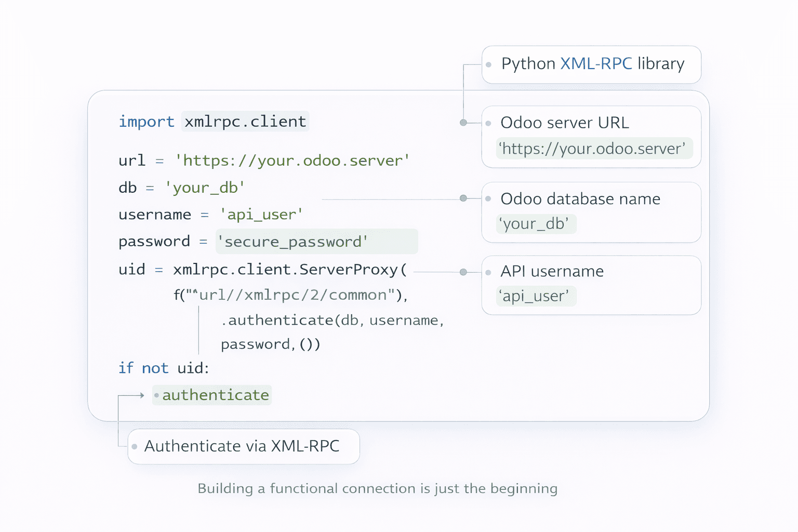Click the highlighted 'xmlrpc.client' module name

pyautogui.click(x=245, y=122)
